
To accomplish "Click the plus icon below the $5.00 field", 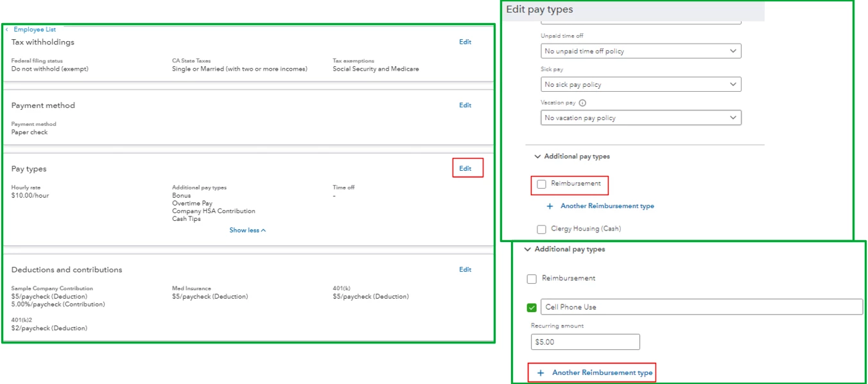I will tap(540, 373).
